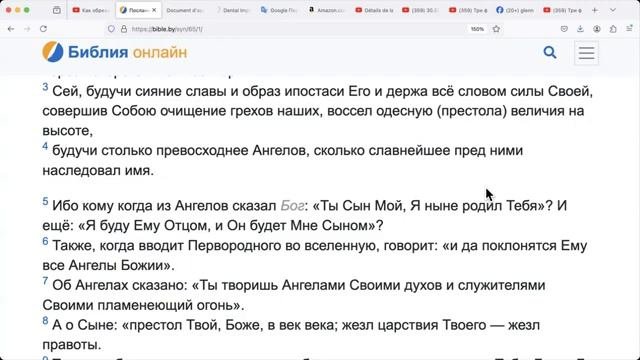Switch to the Détails de la tab
Viewport: 640px width, 360px height.
[374, 10]
